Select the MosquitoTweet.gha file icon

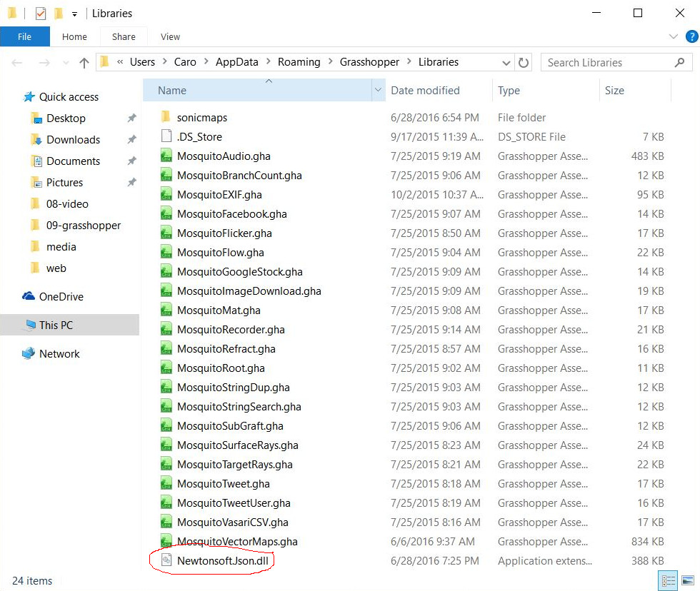coord(166,483)
